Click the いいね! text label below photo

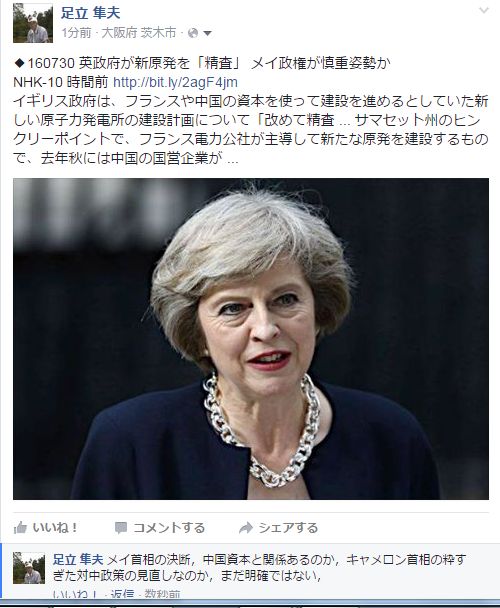[x=55, y=528]
